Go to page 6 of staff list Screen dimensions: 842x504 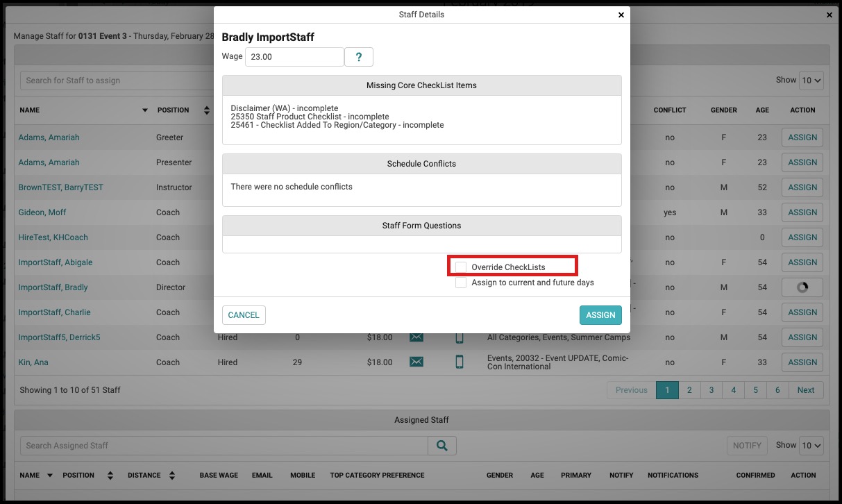click(x=777, y=390)
